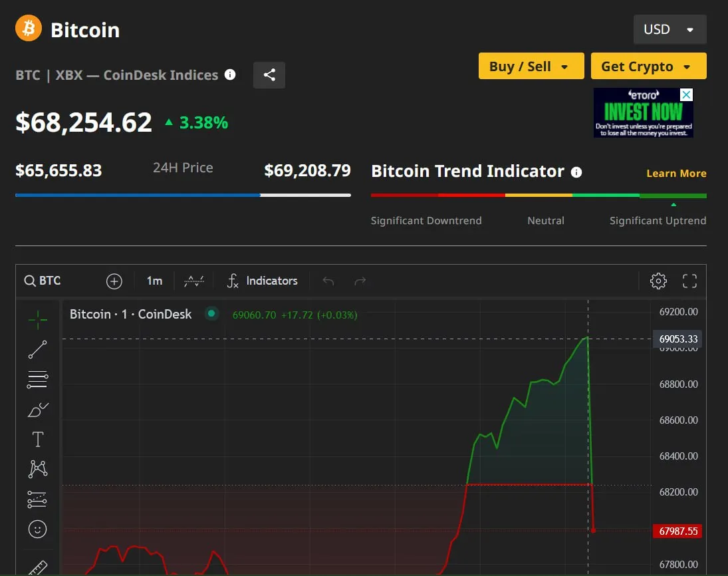
Task: Select the ruler measure tool
Action: click(x=38, y=567)
